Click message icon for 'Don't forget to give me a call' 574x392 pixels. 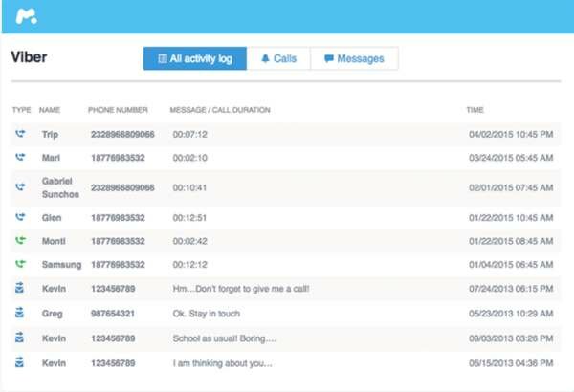point(19,288)
